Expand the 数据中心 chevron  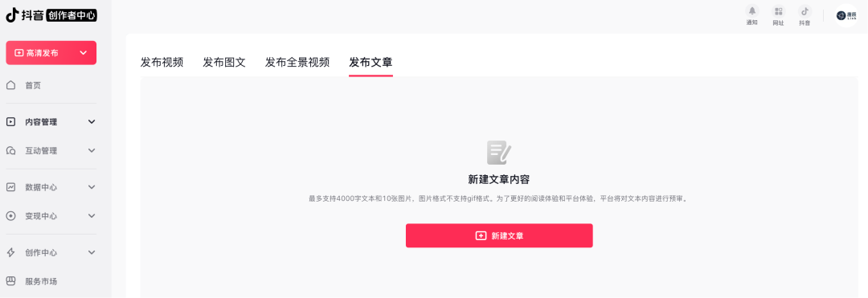pos(92,187)
